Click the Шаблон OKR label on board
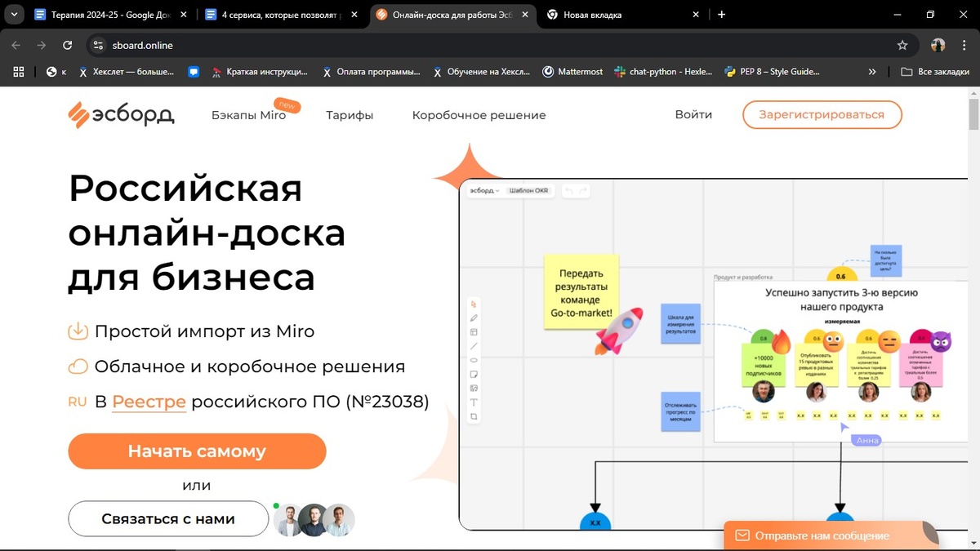Image resolution: width=980 pixels, height=551 pixels. coord(529,190)
